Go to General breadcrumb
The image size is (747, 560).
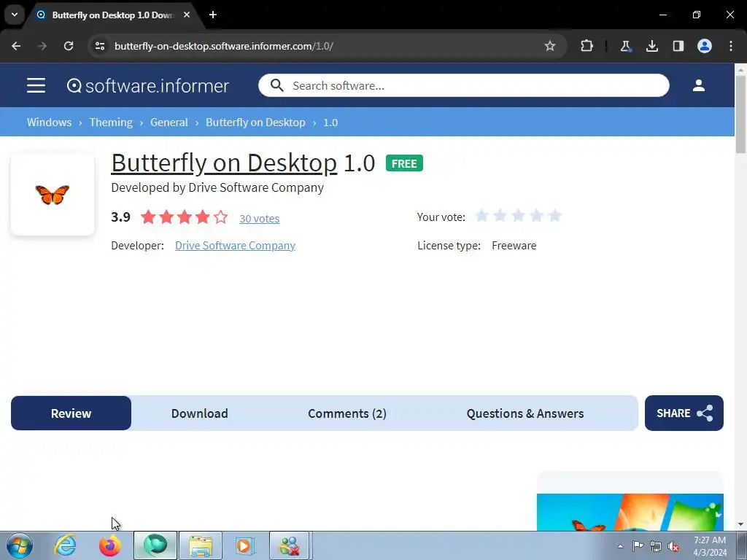pos(169,122)
